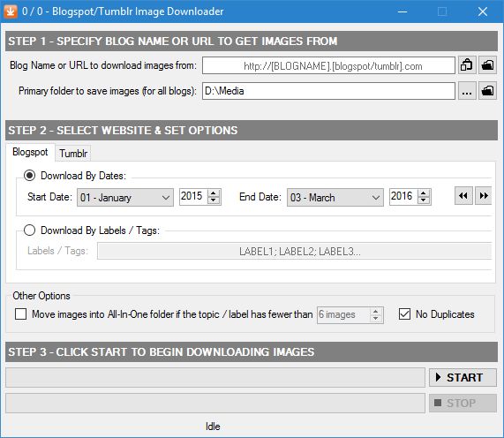Enable Move images into All-In-One folder checkbox
504x438 pixels.
pyautogui.click(x=21, y=313)
